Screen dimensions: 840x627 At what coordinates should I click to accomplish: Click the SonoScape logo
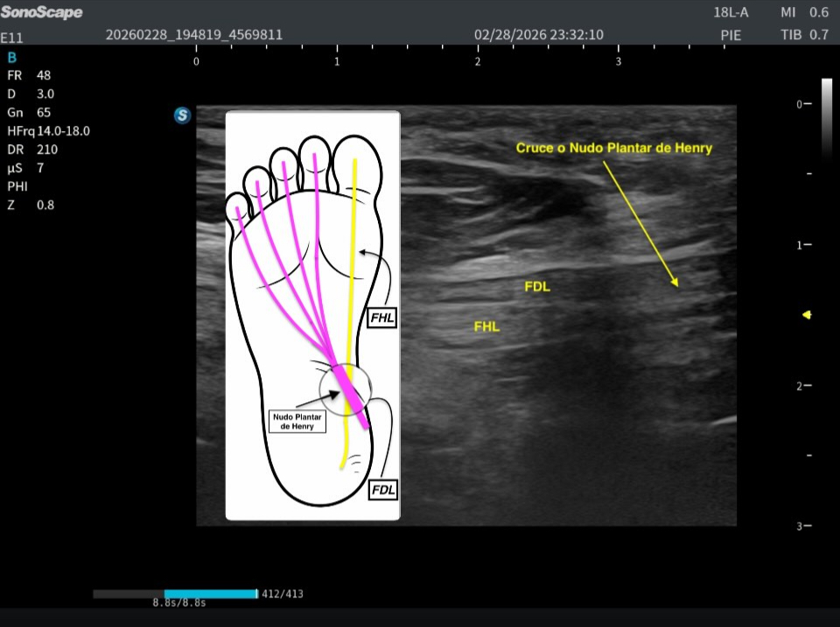(42, 12)
